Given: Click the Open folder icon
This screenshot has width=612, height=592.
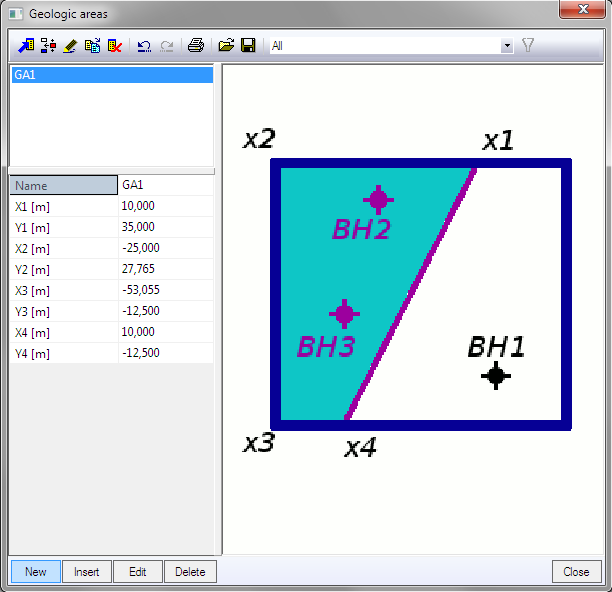Looking at the screenshot, I should (x=226, y=46).
